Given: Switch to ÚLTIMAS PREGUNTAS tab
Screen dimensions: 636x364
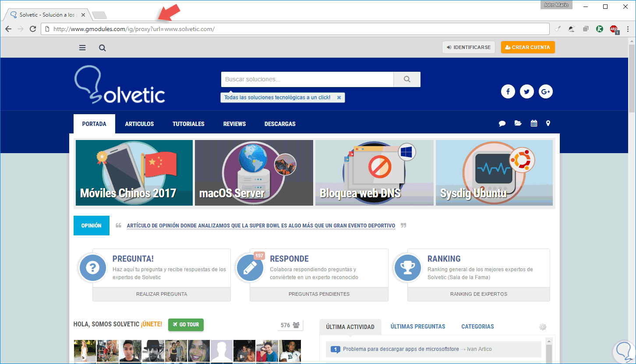Looking at the screenshot, I should click(418, 326).
